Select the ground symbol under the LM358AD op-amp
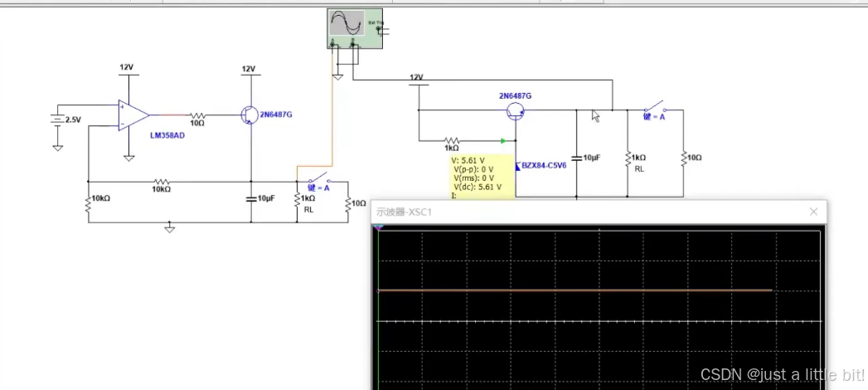The height and width of the screenshot is (390, 868). tap(129, 158)
